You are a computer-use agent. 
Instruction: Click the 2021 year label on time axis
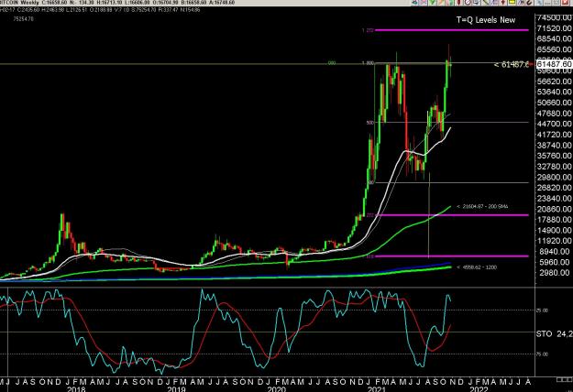point(377,389)
